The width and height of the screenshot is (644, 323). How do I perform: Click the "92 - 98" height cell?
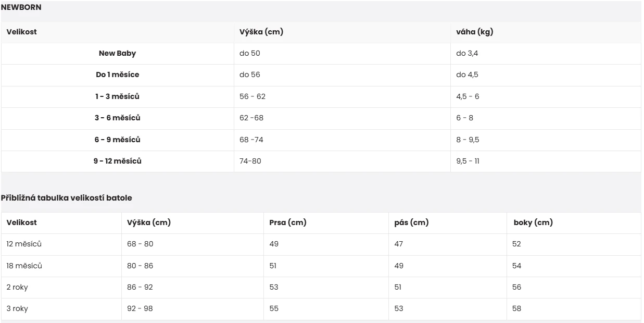pyautogui.click(x=140, y=308)
